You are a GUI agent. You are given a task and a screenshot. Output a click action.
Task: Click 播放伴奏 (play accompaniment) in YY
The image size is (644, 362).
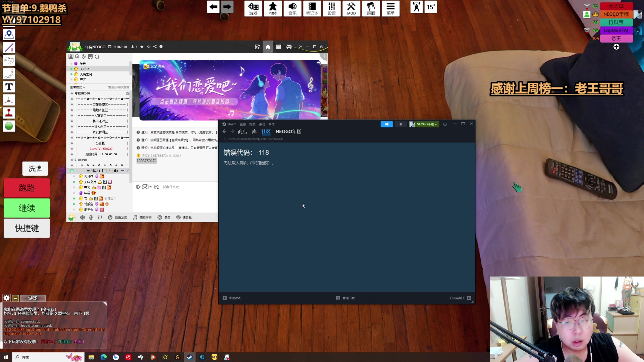tap(142, 218)
